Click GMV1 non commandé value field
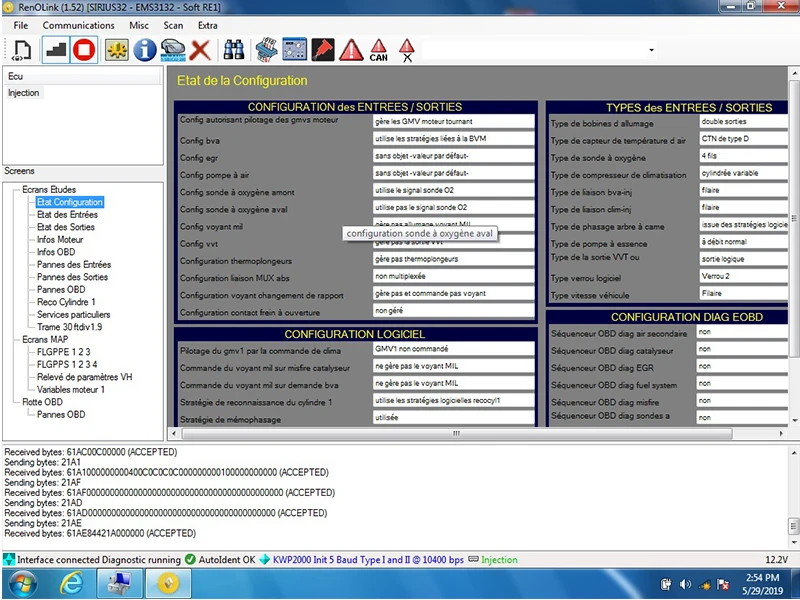 click(454, 349)
